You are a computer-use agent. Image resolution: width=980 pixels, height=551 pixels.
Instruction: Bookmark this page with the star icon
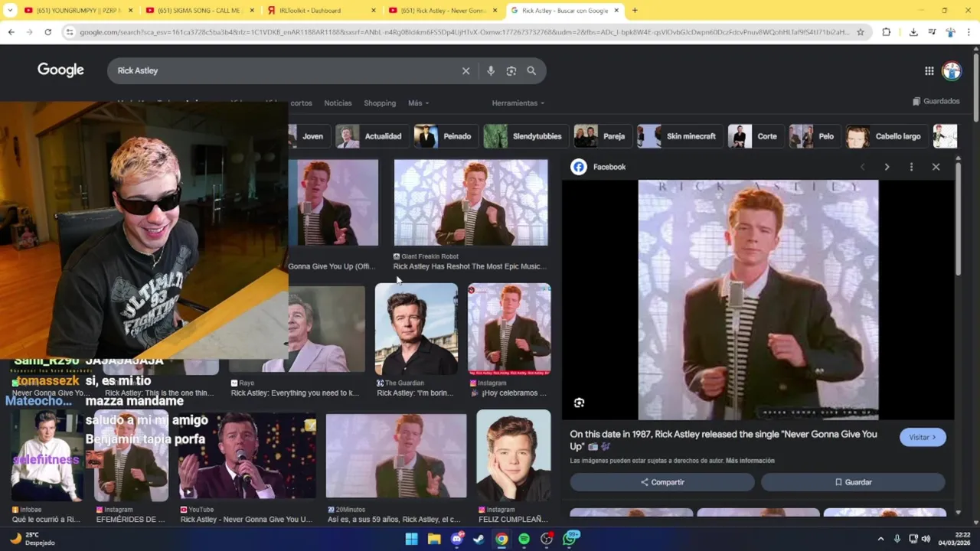pyautogui.click(x=861, y=32)
